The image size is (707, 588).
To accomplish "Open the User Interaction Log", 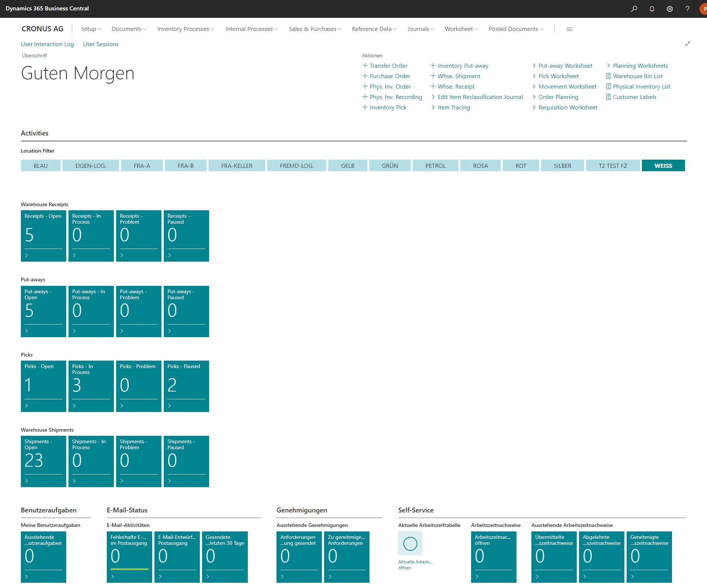I will (x=47, y=44).
